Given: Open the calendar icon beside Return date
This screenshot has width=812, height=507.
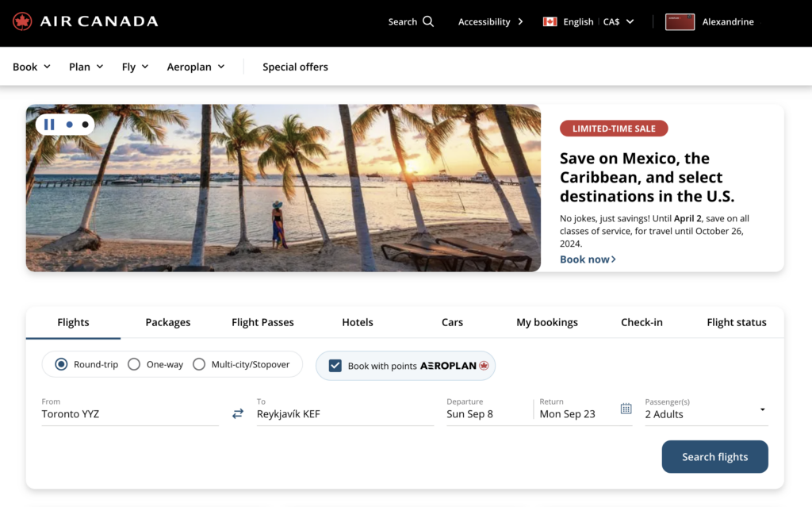Looking at the screenshot, I should (x=626, y=409).
